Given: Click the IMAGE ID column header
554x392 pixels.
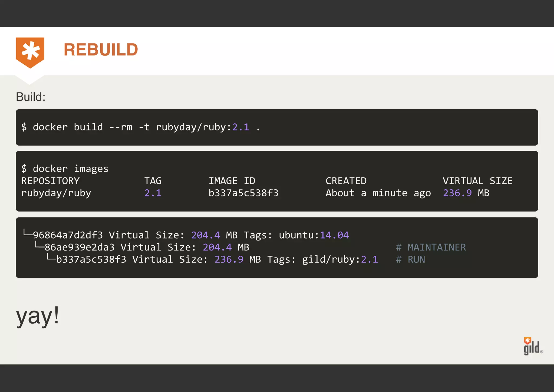Looking at the screenshot, I should [x=232, y=181].
